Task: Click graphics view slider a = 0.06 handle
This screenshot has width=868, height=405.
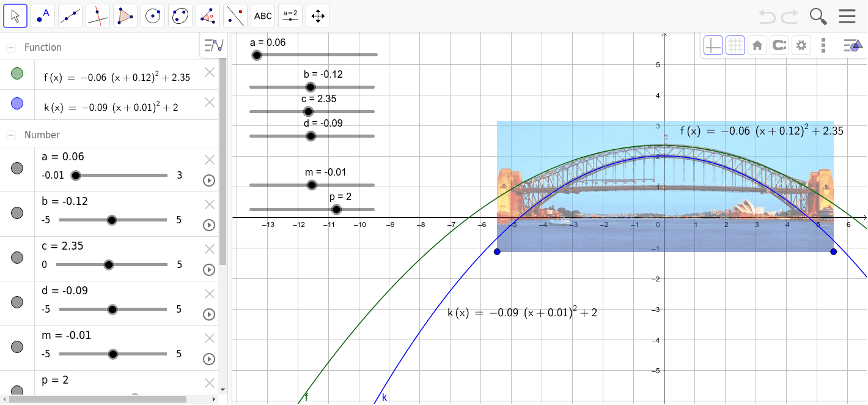Action: point(257,55)
